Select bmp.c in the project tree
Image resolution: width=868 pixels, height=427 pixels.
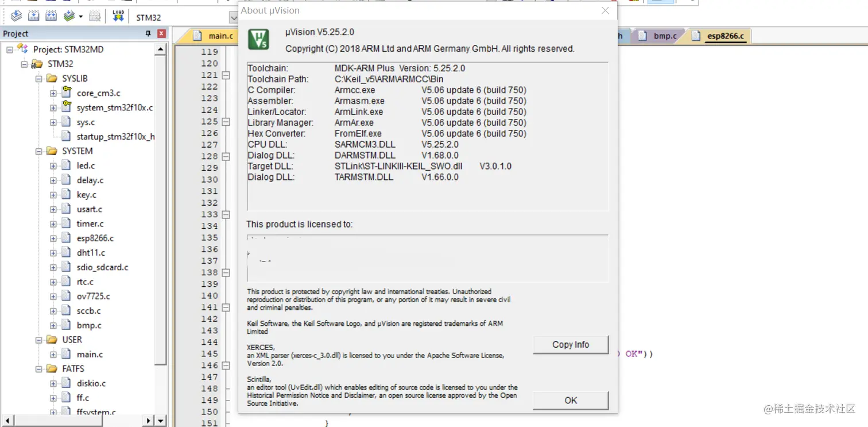pos(89,325)
